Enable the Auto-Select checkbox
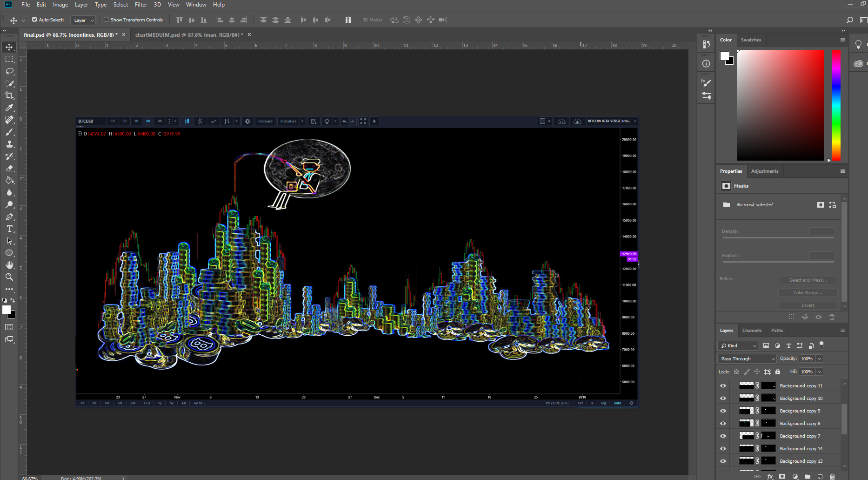 [x=34, y=20]
